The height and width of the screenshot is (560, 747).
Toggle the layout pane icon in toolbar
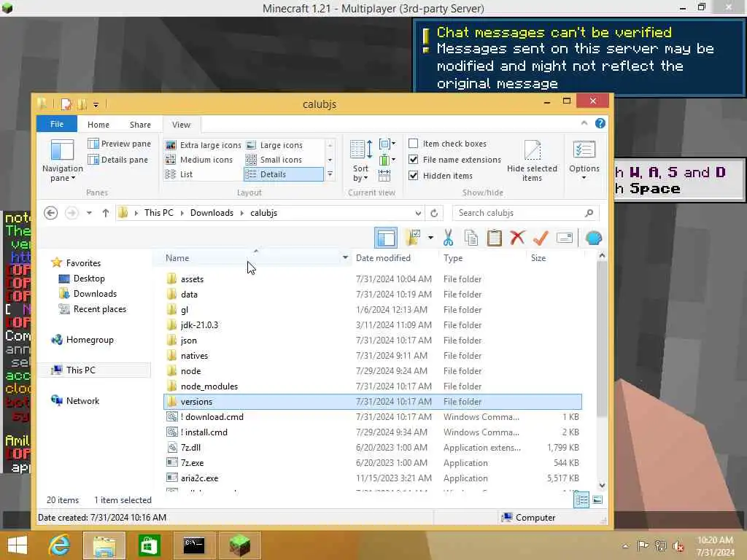click(385, 238)
